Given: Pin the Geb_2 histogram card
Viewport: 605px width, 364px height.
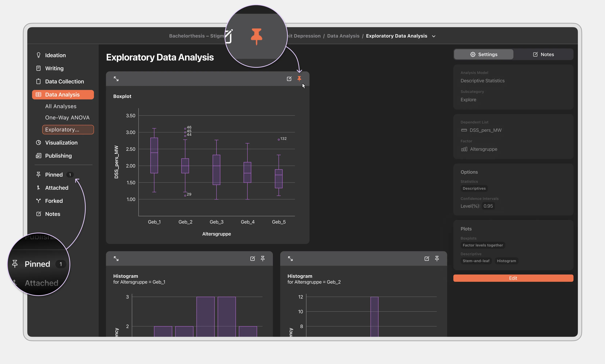Looking at the screenshot, I should tap(437, 258).
